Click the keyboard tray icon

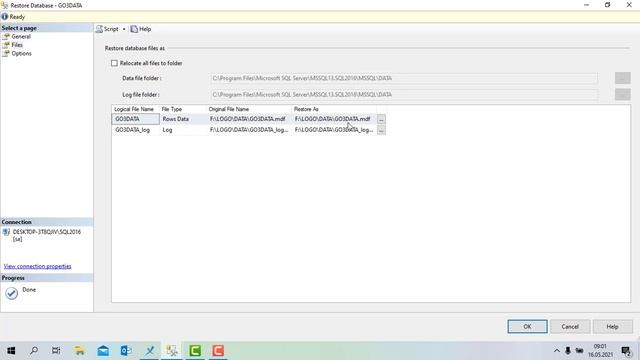(579, 351)
